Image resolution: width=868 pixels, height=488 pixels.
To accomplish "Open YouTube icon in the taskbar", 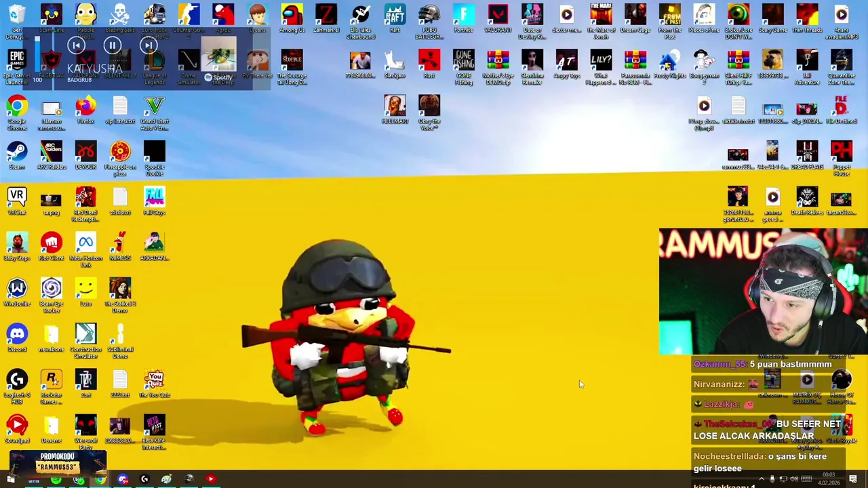I will click(210, 479).
